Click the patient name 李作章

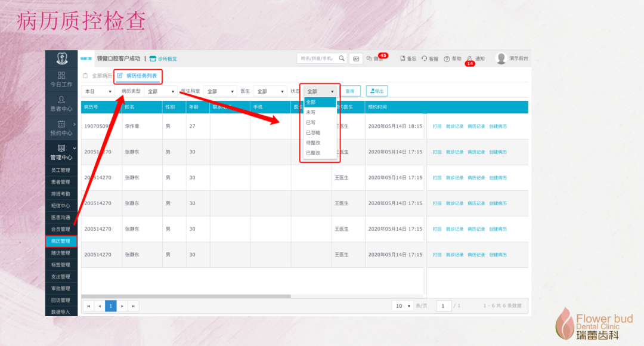point(132,126)
